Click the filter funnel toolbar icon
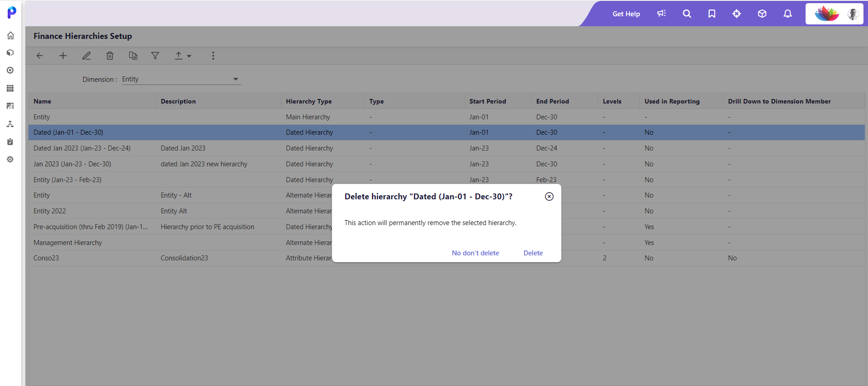The width and height of the screenshot is (868, 386). coord(155,56)
